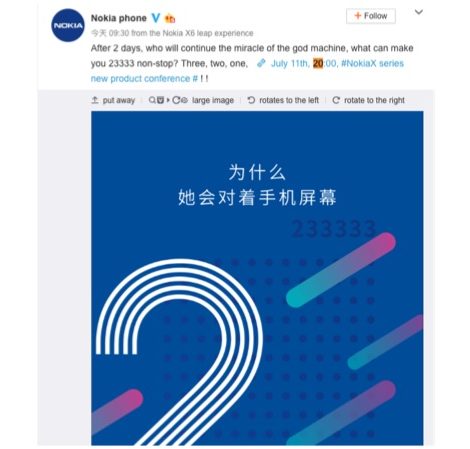Choose rotates to the left
This screenshot has height=449, width=470.
[289, 100]
